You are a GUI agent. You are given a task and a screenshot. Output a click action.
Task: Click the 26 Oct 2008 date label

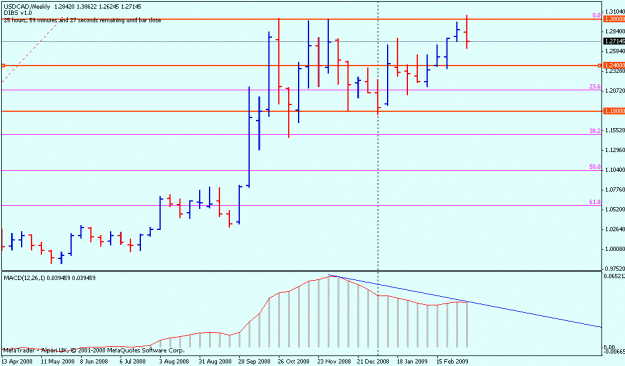293,362
